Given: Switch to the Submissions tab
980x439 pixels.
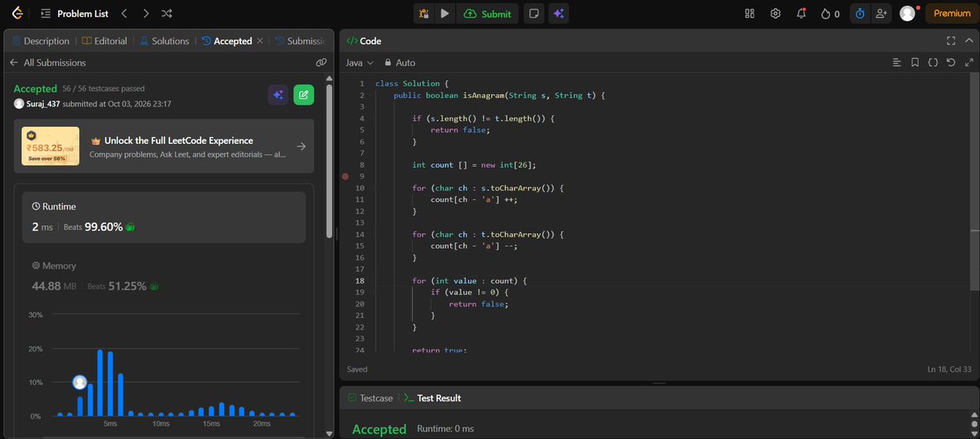Looking at the screenshot, I should pos(301,41).
